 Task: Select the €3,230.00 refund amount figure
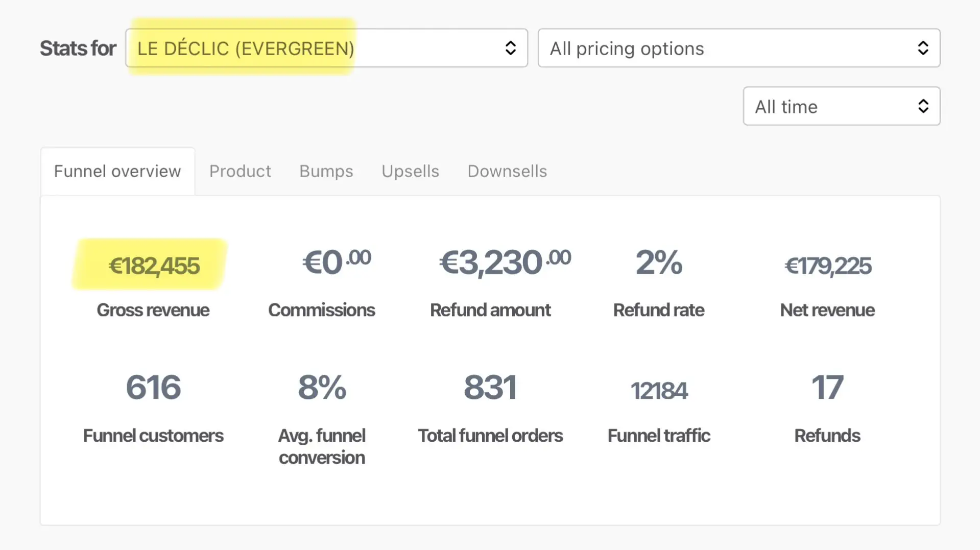[505, 262]
